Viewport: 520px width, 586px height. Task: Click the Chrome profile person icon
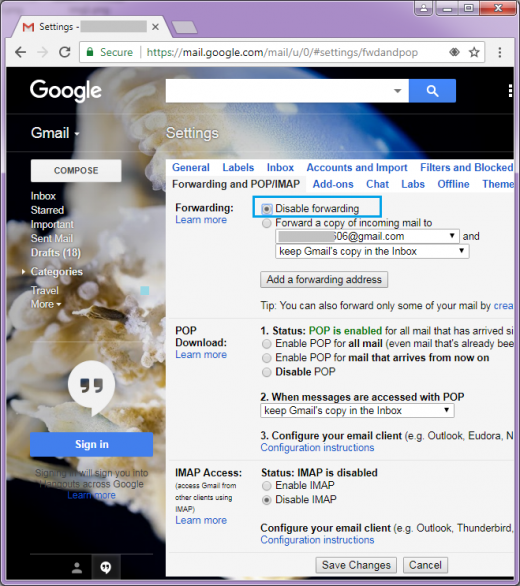(x=424, y=7)
